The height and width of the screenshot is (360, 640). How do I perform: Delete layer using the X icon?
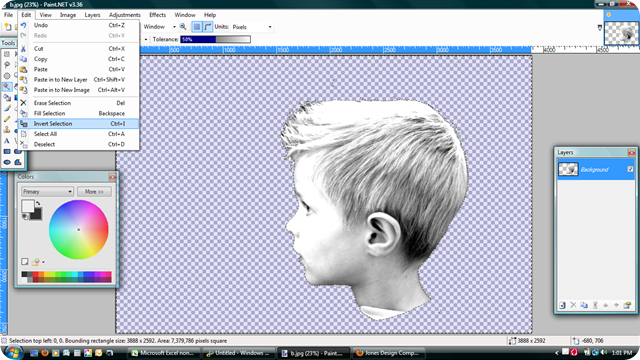573,305
